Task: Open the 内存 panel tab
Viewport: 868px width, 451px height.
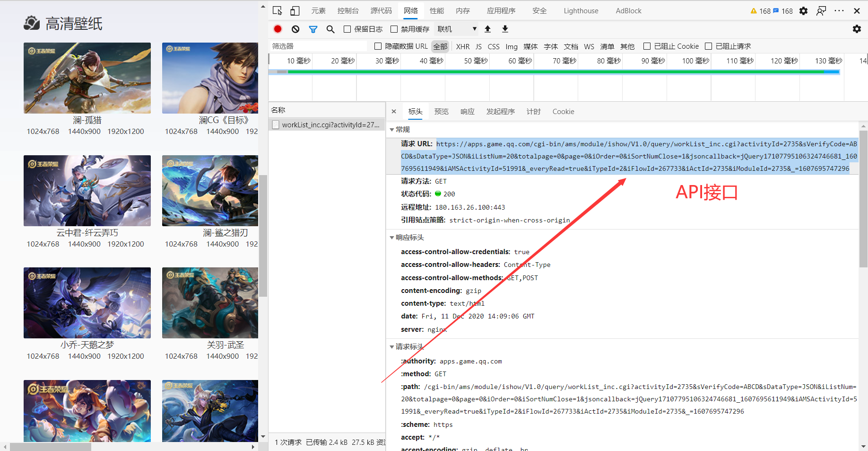Action: pos(463,10)
